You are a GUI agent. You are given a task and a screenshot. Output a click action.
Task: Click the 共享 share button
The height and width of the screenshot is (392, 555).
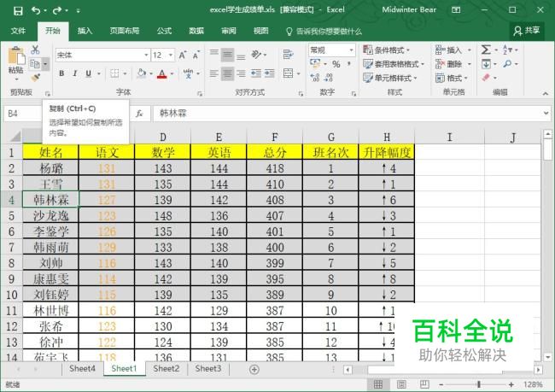click(x=527, y=30)
